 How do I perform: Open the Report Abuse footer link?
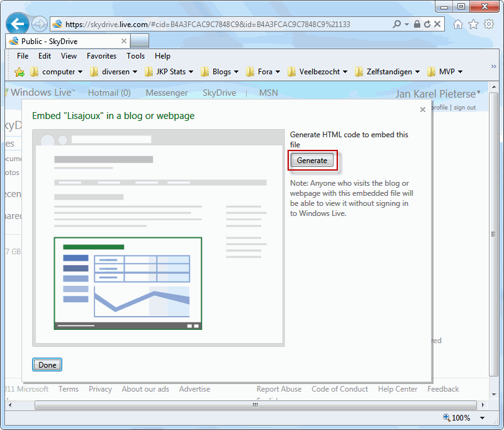(x=279, y=389)
